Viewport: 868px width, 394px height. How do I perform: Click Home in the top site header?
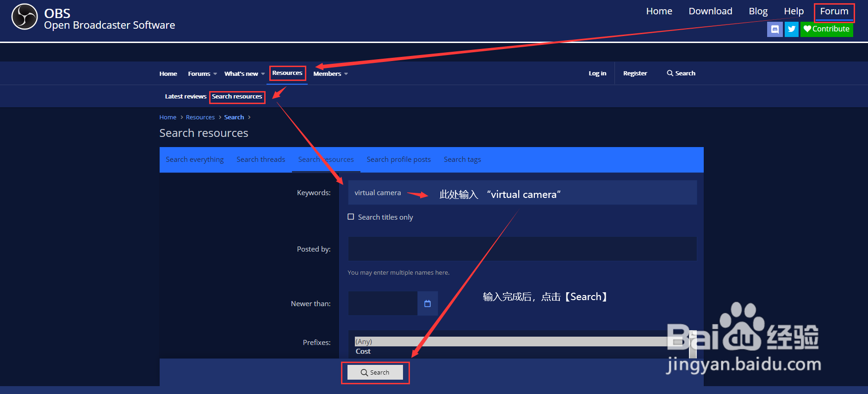(659, 11)
